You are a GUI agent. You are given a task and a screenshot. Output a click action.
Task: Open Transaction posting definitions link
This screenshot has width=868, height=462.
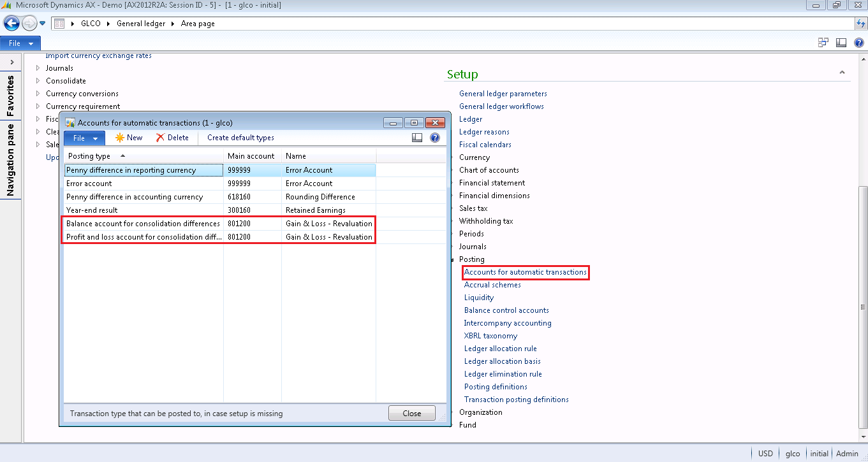(x=517, y=400)
